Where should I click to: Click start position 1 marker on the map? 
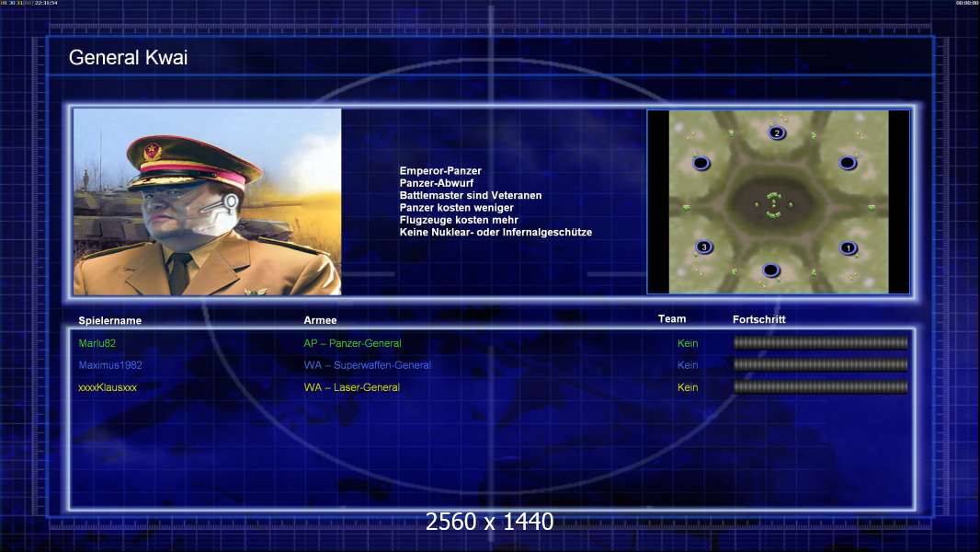click(x=849, y=248)
